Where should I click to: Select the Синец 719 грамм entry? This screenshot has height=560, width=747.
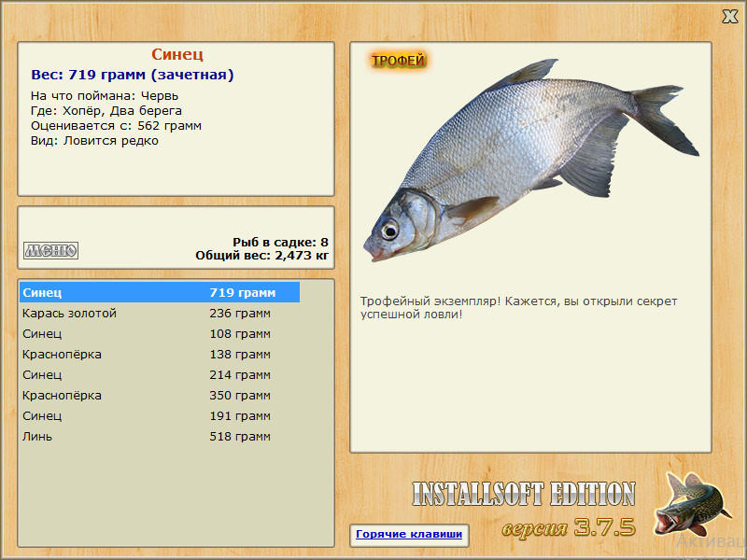click(x=160, y=292)
